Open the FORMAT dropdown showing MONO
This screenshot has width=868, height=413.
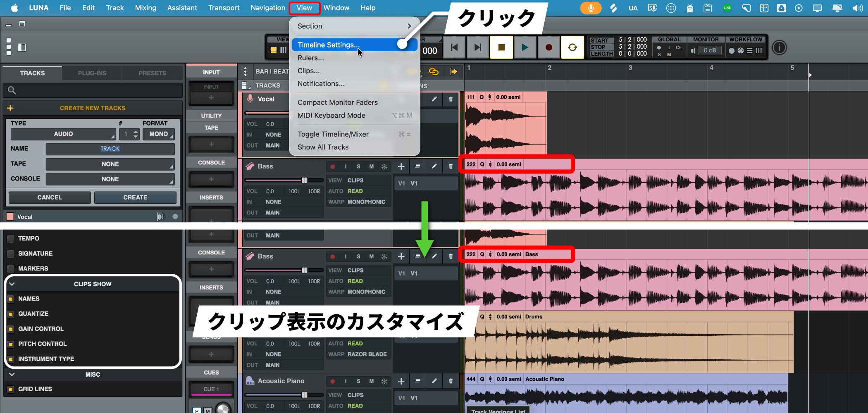pos(159,134)
